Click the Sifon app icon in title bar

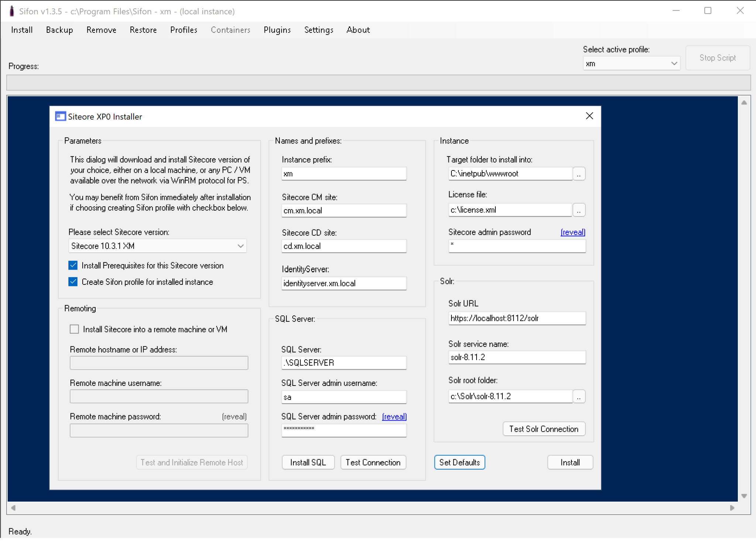coord(11,11)
